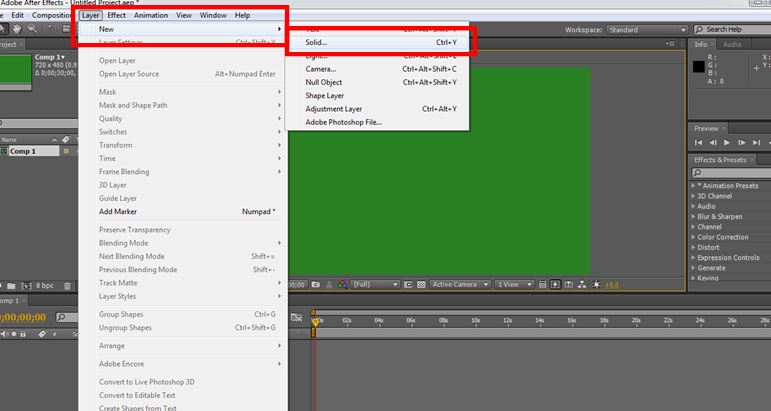Jump to first frame in Preview panel
Image resolution: width=771 pixels, height=411 pixels.
coord(698,143)
